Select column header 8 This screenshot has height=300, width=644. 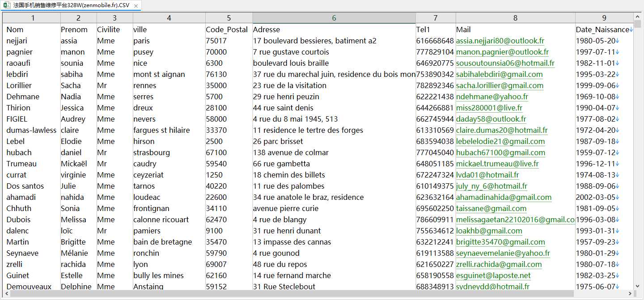click(x=516, y=18)
